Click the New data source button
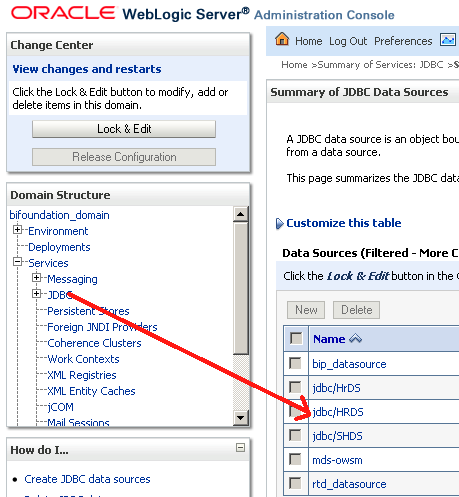Screen dimensions: 459x497 point(306,310)
